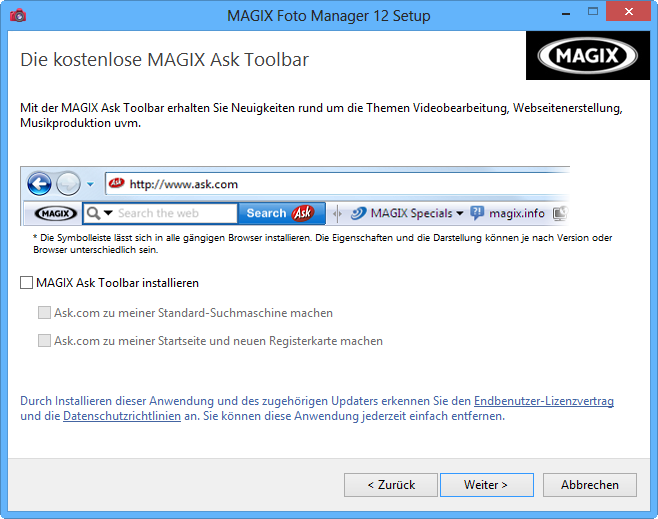Cancel setup with the Abbrechen button
658x519 pixels.
(x=589, y=485)
